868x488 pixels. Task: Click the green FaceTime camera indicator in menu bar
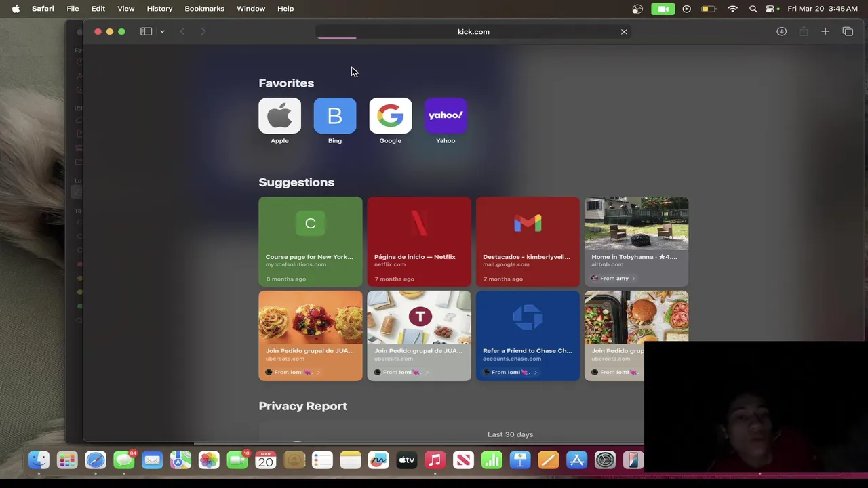point(663,9)
